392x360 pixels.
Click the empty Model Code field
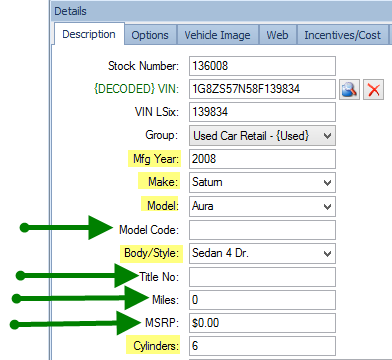coord(262,230)
